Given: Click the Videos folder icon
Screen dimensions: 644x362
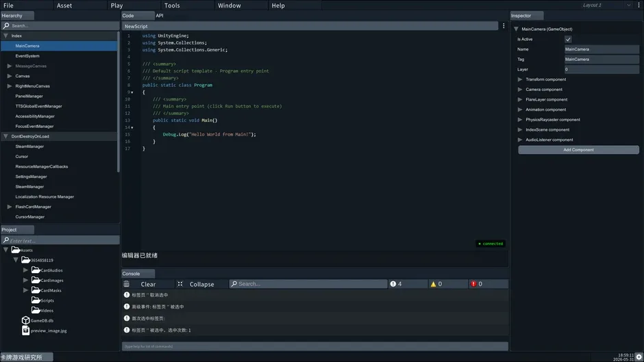Looking at the screenshot, I should 36,310.
